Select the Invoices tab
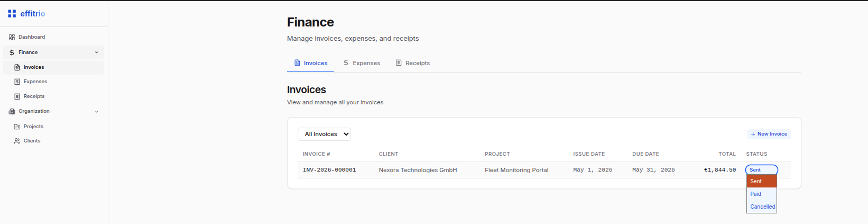 [311, 63]
